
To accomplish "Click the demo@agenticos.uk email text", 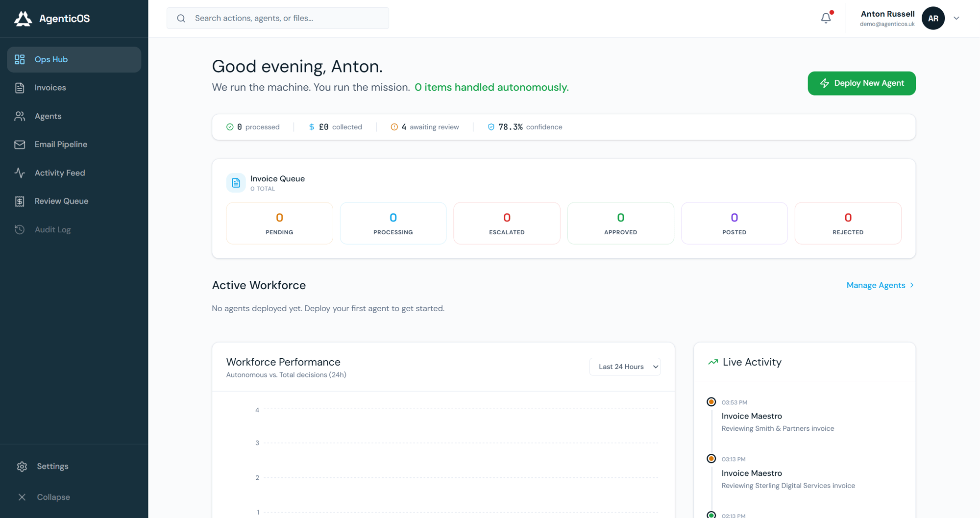I will pyautogui.click(x=887, y=24).
